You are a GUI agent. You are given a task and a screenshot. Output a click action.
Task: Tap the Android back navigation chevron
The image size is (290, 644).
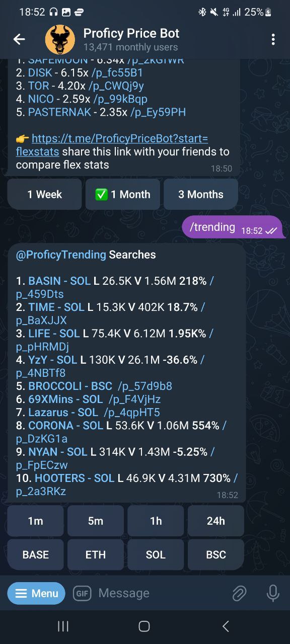coord(226,626)
